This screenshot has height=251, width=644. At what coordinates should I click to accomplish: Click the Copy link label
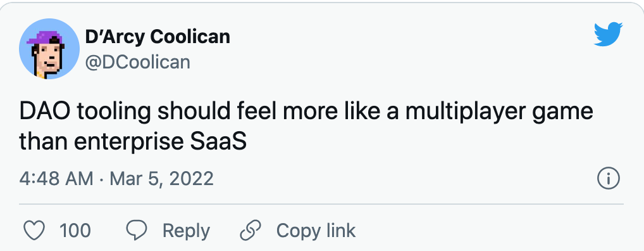click(x=316, y=231)
